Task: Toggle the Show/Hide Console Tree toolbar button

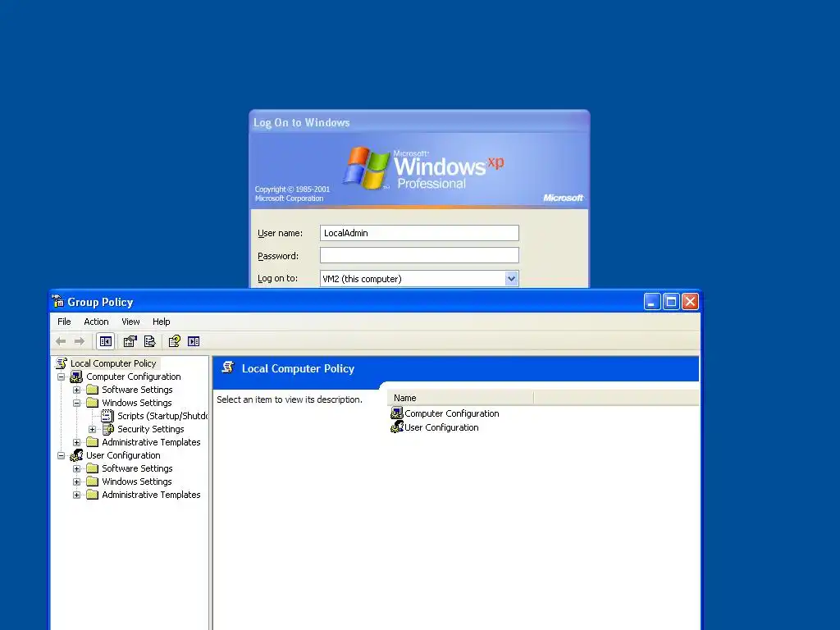Action: tap(106, 341)
